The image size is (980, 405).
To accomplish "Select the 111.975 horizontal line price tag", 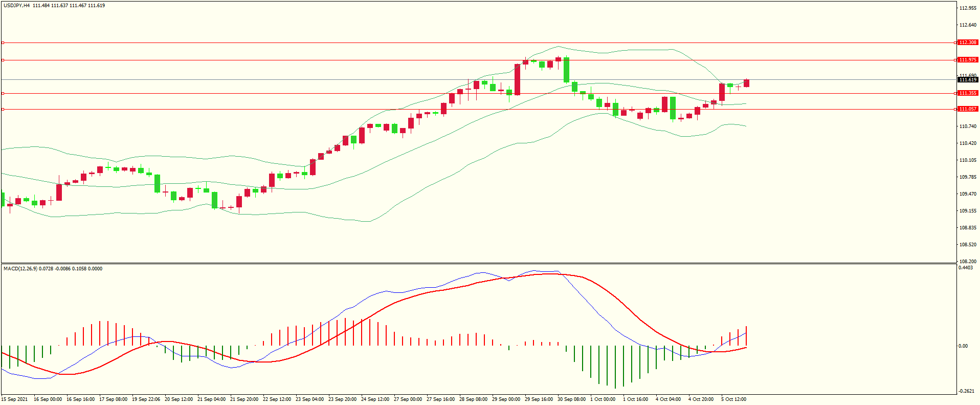I will coord(968,60).
